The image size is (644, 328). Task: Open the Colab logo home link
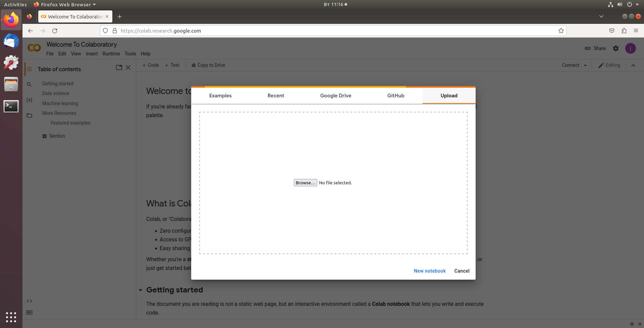point(34,48)
